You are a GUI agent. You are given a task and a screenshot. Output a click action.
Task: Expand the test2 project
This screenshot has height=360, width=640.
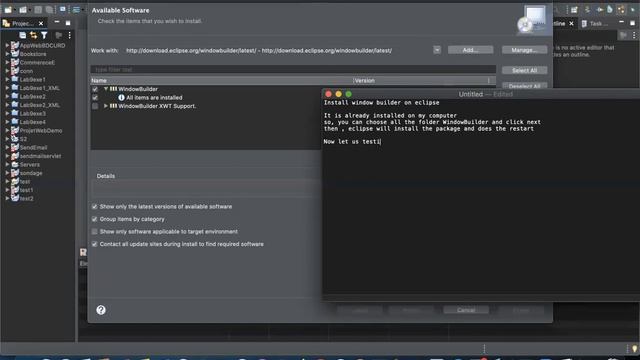click(7, 198)
